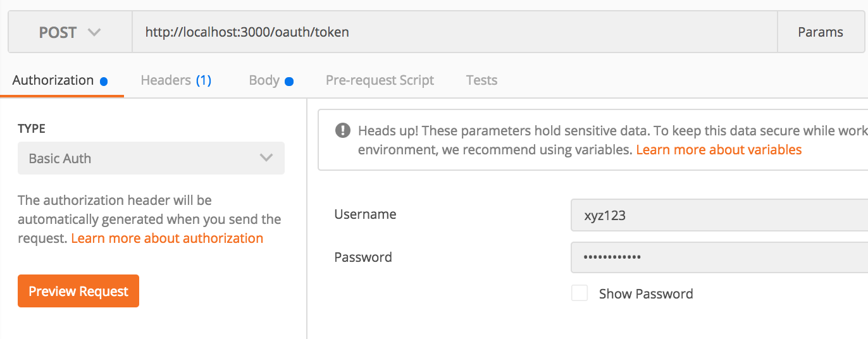Screen dimensions: 868x339
Task: Select the Authorization tab
Action: tap(53, 80)
